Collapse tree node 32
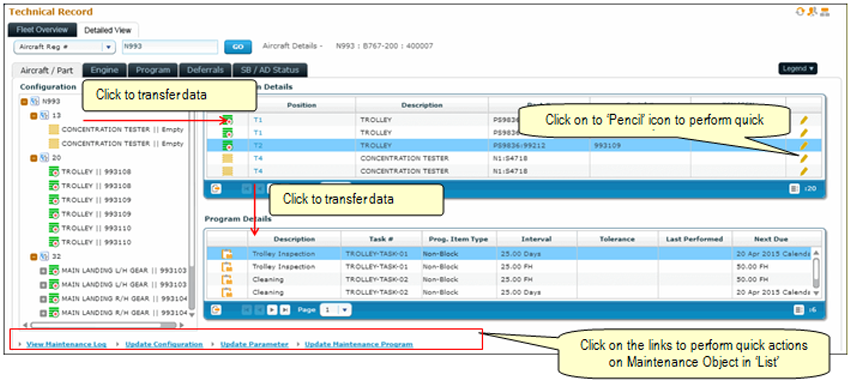Viewport: 850px width, 386px height. click(x=34, y=256)
